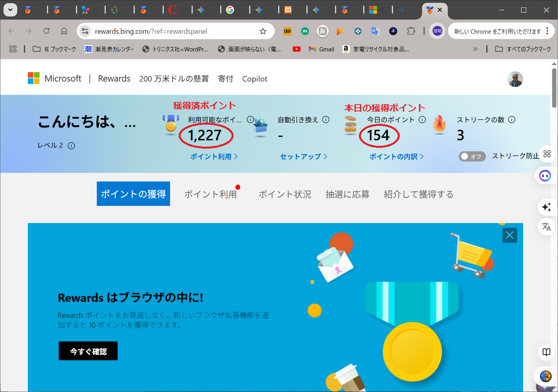Open the YouTube bookmark
Image resolution: width=558 pixels, height=392 pixels.
pyautogui.click(x=297, y=49)
